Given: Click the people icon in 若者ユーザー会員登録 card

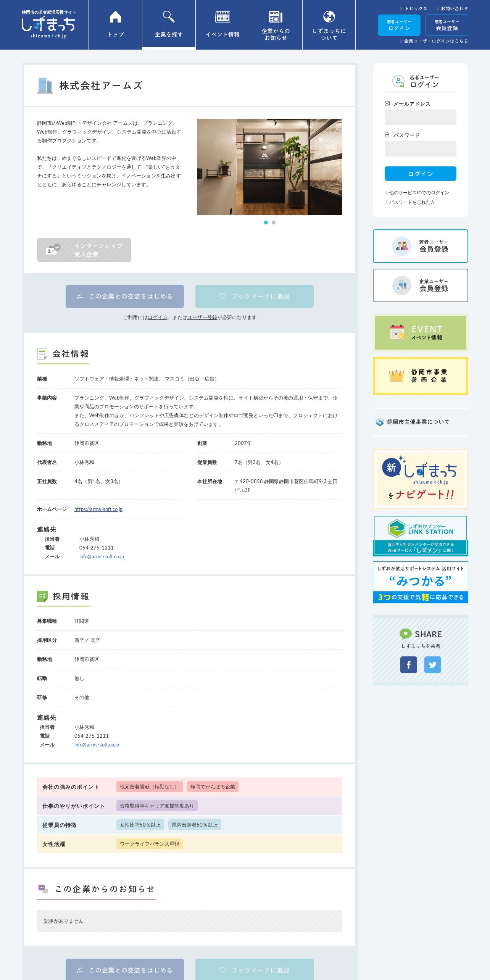Looking at the screenshot, I should pos(401,246).
